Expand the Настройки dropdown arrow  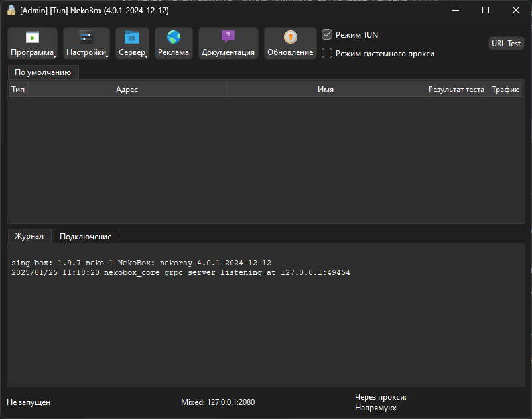pyautogui.click(x=107, y=56)
